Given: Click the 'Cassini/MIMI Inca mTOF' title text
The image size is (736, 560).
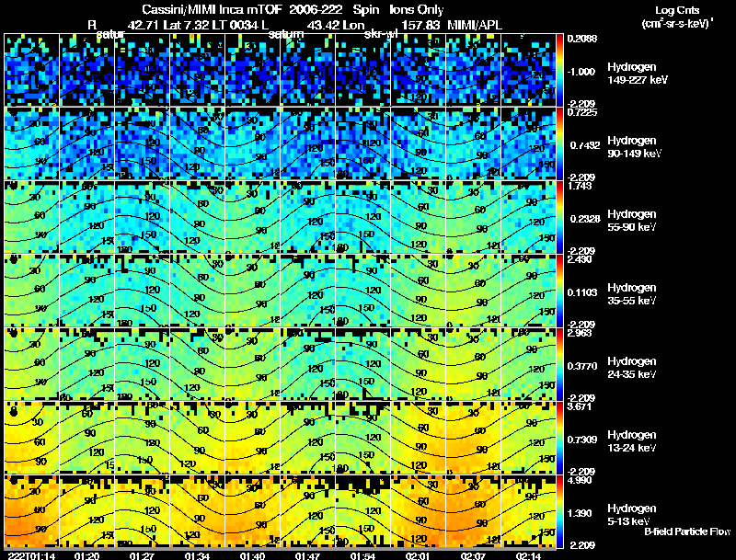Looking at the screenshot, I should point(212,9).
